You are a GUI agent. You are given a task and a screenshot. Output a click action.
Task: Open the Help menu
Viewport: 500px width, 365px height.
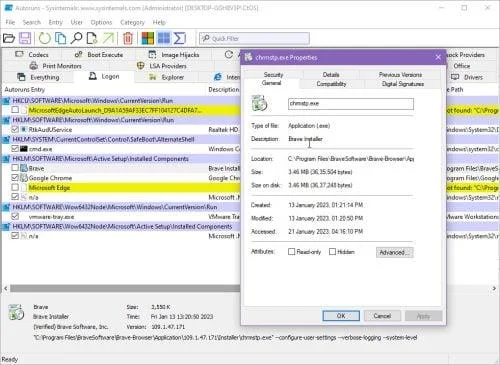coord(159,22)
